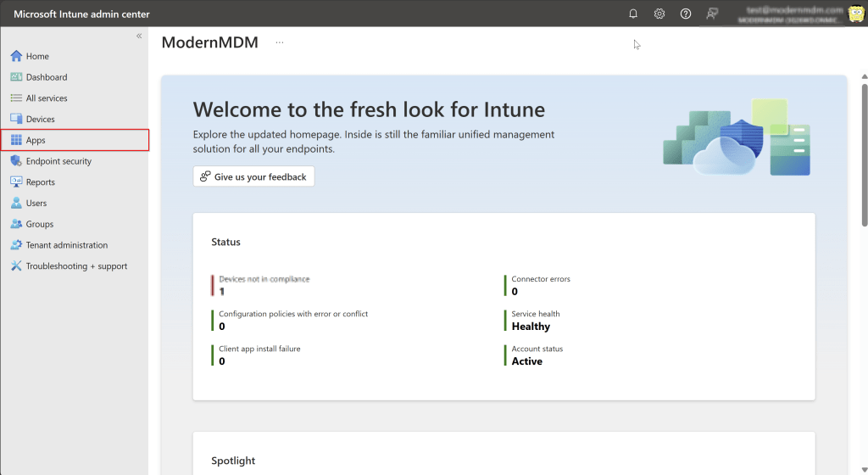Click the vertical scrollbar on the page
Viewport: 868px width, 475px height.
pyautogui.click(x=864, y=153)
